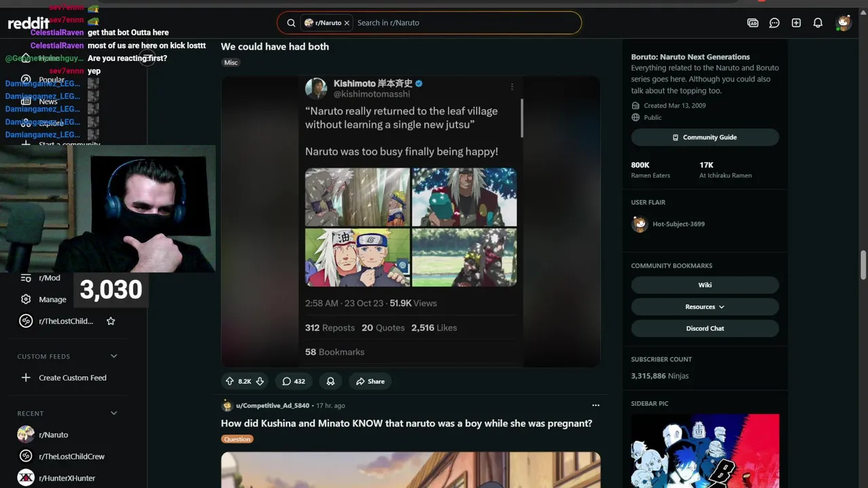Screen dimensions: 868x488
Task: Open three-dot menu on Kushina post
Action: click(595, 405)
